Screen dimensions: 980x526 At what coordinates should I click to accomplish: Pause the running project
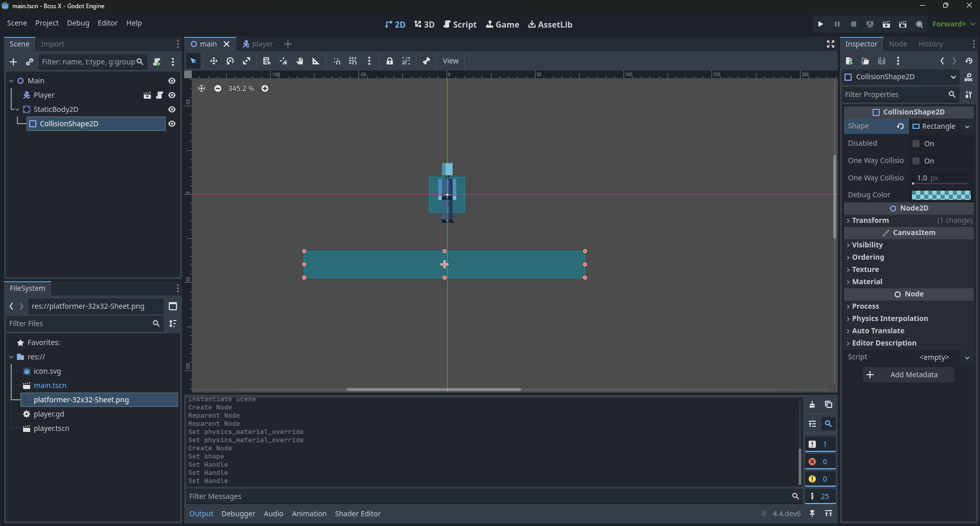(x=837, y=24)
